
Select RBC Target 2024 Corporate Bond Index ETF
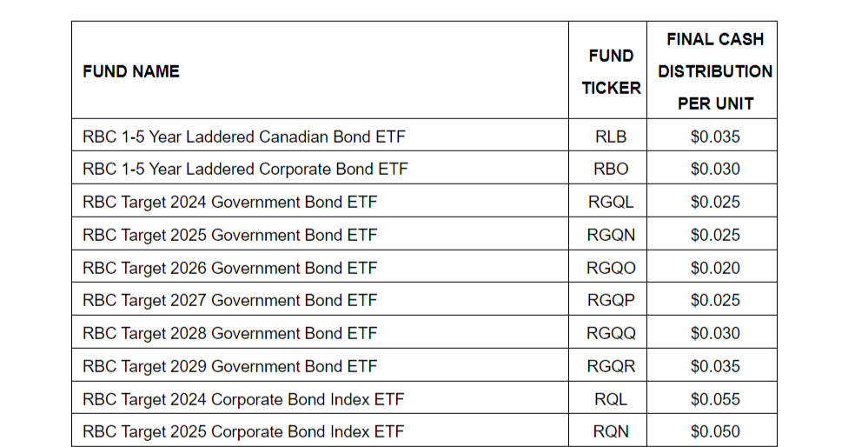click(x=243, y=399)
